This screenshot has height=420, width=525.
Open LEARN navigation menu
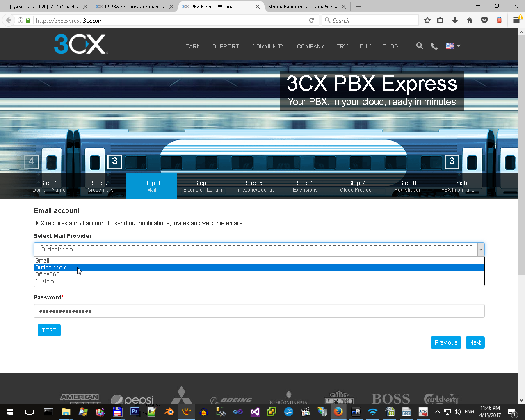tap(191, 46)
